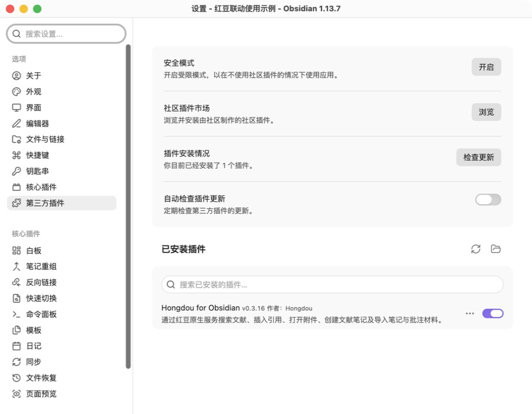Image resolution: width=532 pixels, height=414 pixels.
Task: Toggle 自动检查插件更新 switch
Action: [x=488, y=199]
